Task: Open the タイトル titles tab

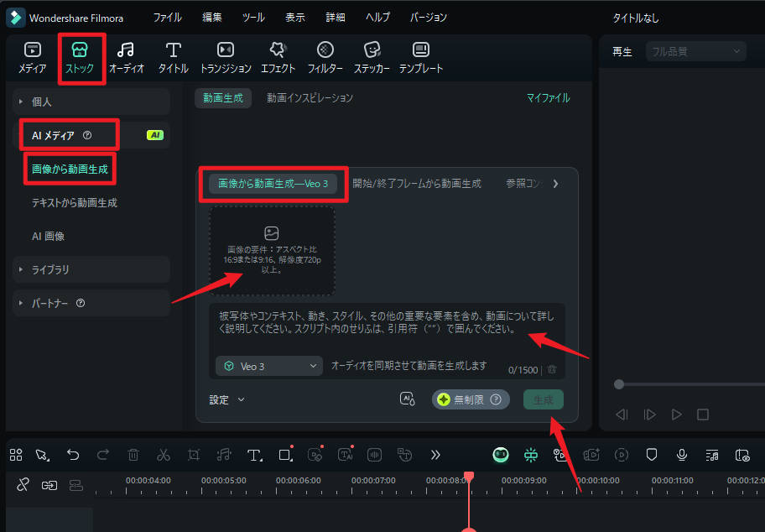Action: tap(173, 58)
